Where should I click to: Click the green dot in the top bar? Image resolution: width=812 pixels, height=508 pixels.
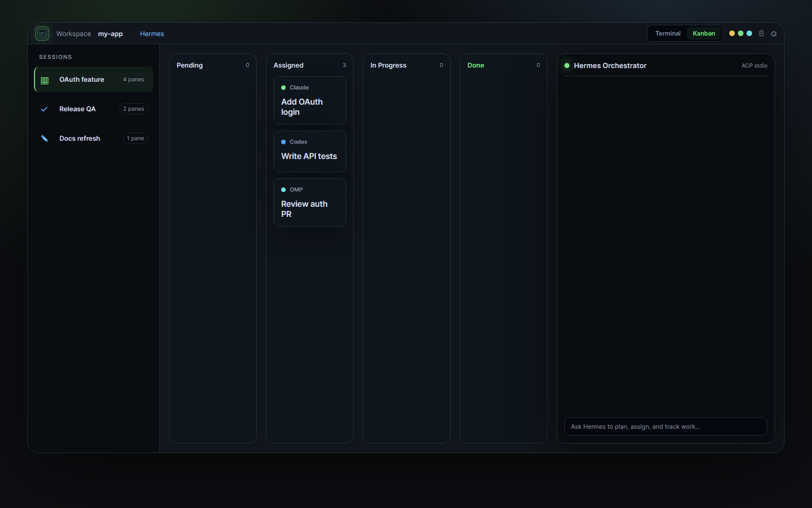pos(740,34)
